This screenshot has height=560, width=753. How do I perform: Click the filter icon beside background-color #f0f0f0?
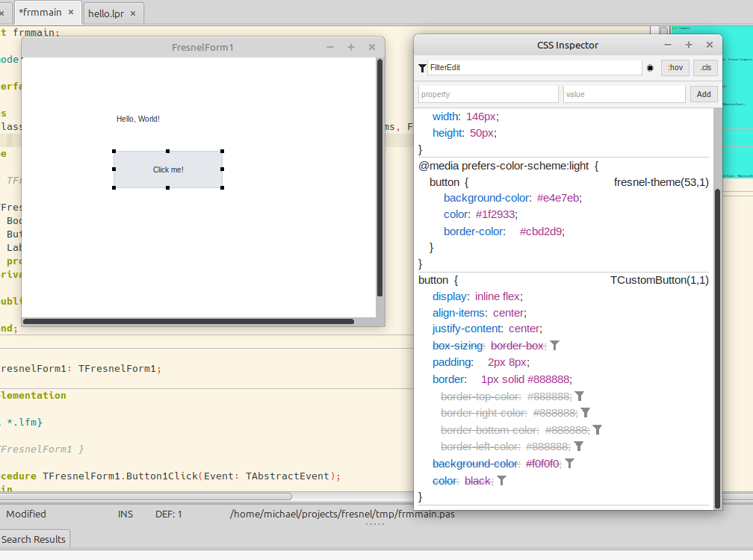pyautogui.click(x=569, y=464)
